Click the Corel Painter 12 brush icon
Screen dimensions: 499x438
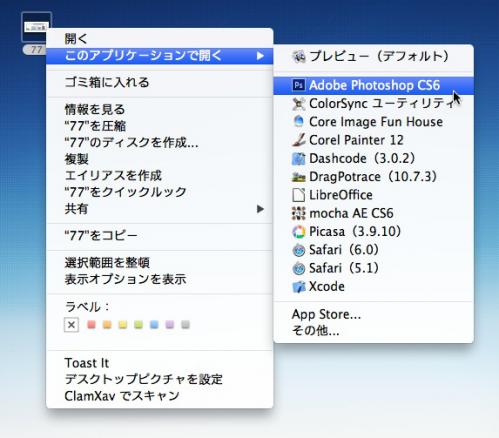coord(299,140)
